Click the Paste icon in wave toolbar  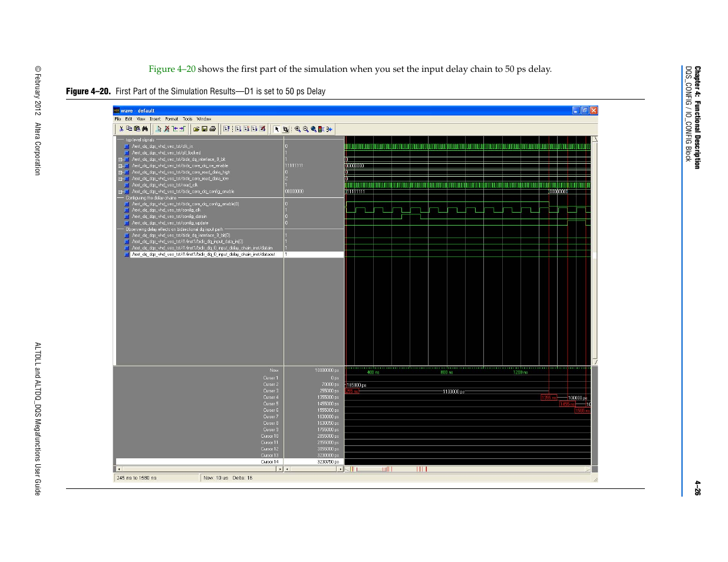tap(137, 128)
